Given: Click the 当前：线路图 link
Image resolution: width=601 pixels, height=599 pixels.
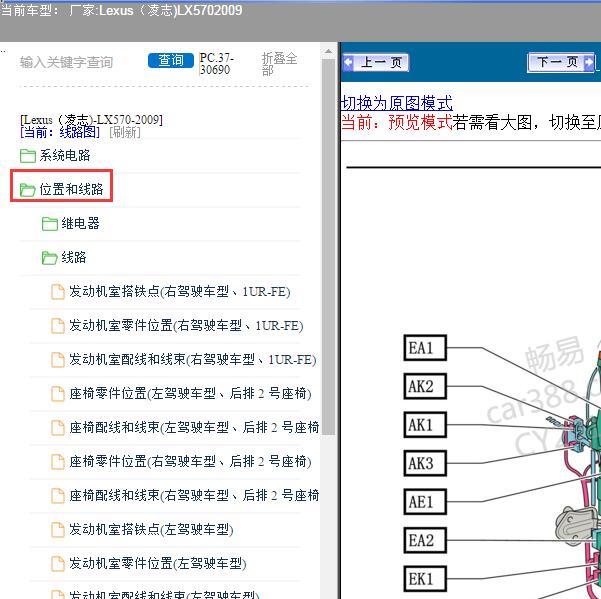Looking at the screenshot, I should point(60,133).
